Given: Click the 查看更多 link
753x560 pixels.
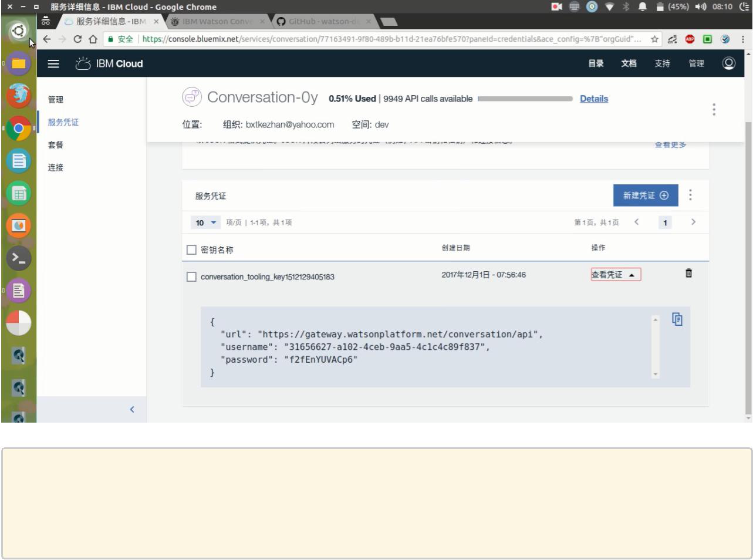Looking at the screenshot, I should point(670,144).
